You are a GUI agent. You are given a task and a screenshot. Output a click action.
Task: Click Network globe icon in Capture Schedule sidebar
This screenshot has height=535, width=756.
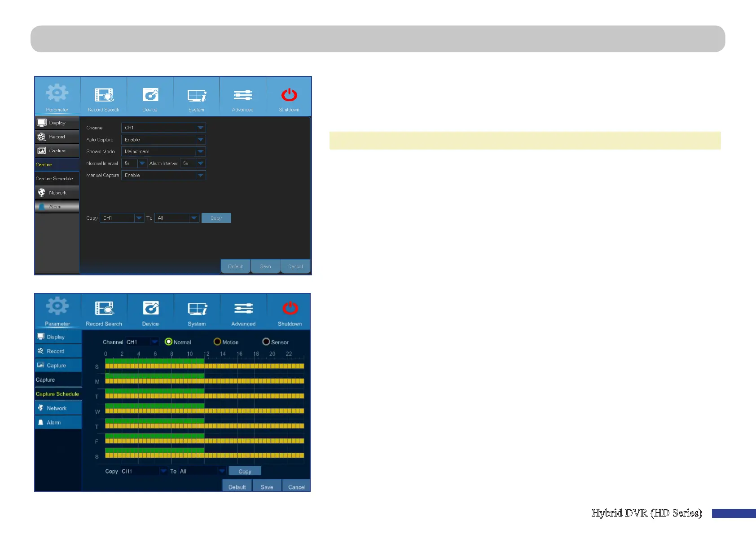(40, 408)
